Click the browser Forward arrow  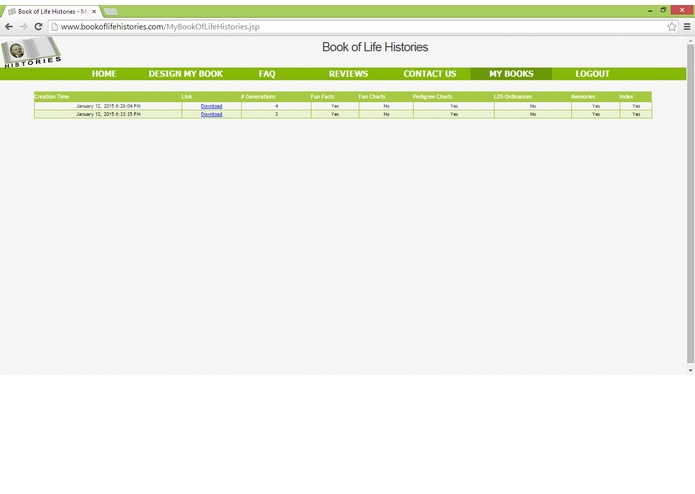pyautogui.click(x=23, y=27)
